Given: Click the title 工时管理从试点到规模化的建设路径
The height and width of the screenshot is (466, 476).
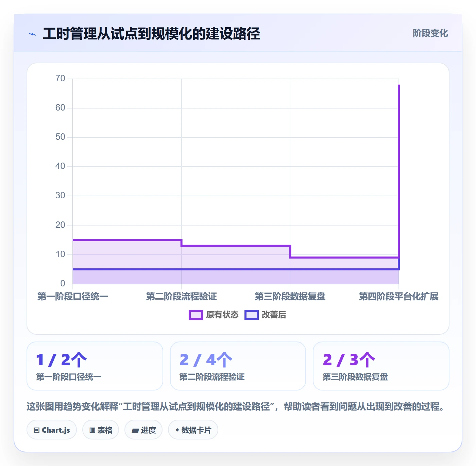Looking at the screenshot, I should (151, 34).
